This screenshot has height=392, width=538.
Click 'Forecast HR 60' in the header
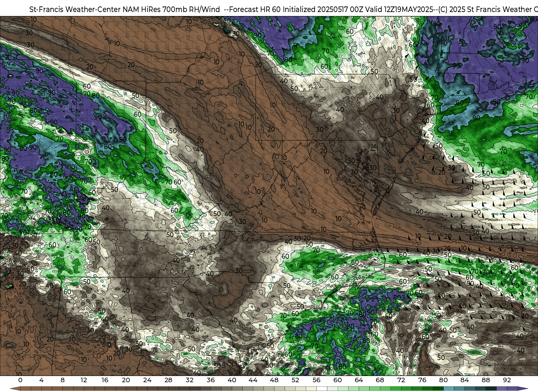(255, 10)
